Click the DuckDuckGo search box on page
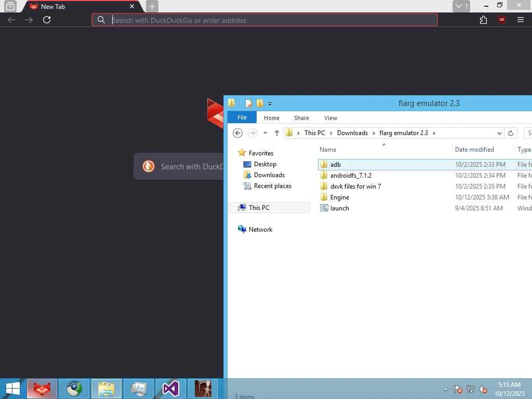532x399 pixels. [x=180, y=166]
